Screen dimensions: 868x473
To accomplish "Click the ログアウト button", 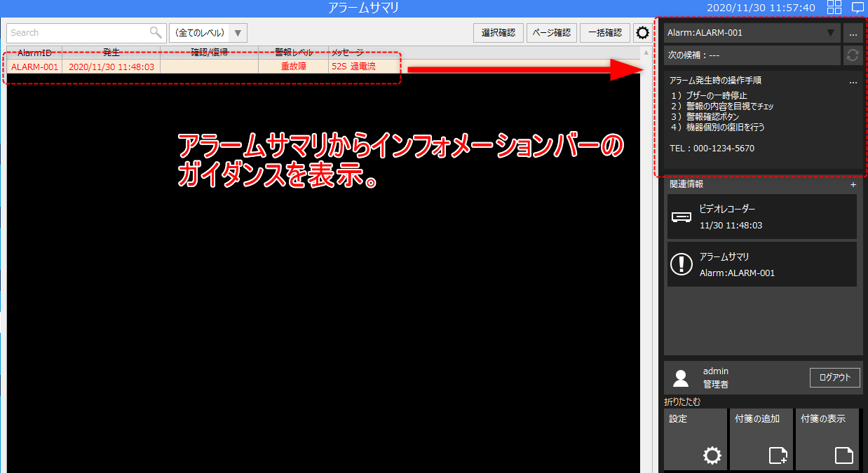I will click(834, 378).
